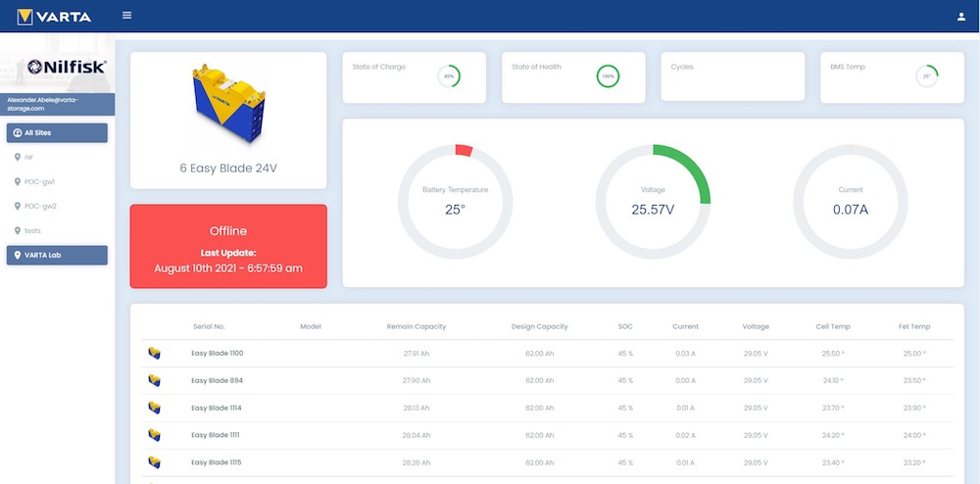Screen dimensions: 980x484
Task: Open the VARTA Lab site
Action: pyautogui.click(x=57, y=255)
